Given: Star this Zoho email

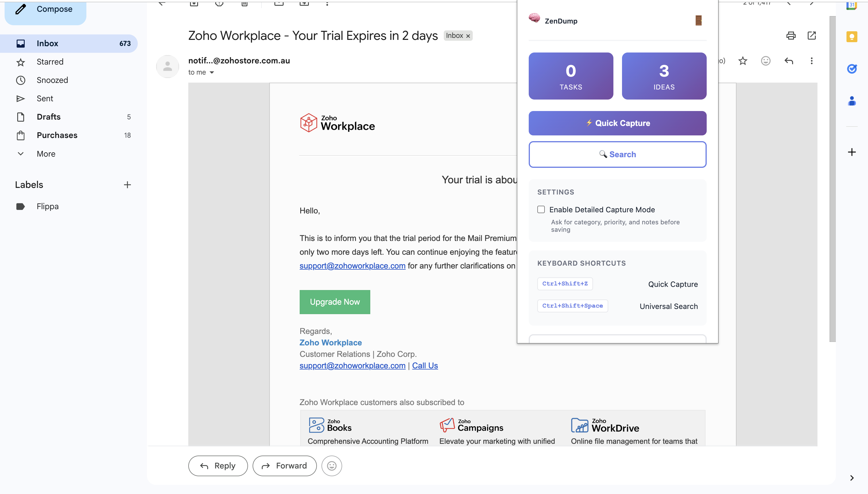Looking at the screenshot, I should (x=742, y=61).
